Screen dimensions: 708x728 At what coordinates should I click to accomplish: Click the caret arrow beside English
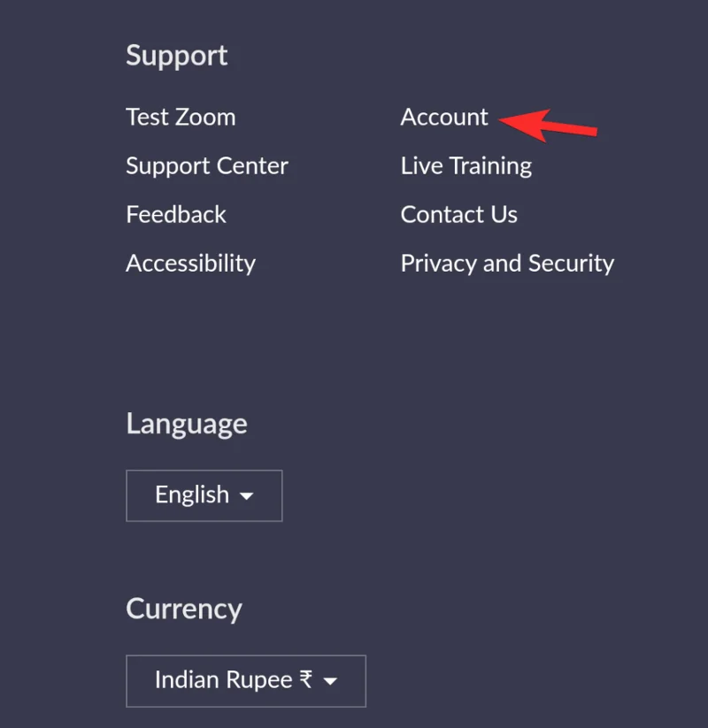point(247,496)
